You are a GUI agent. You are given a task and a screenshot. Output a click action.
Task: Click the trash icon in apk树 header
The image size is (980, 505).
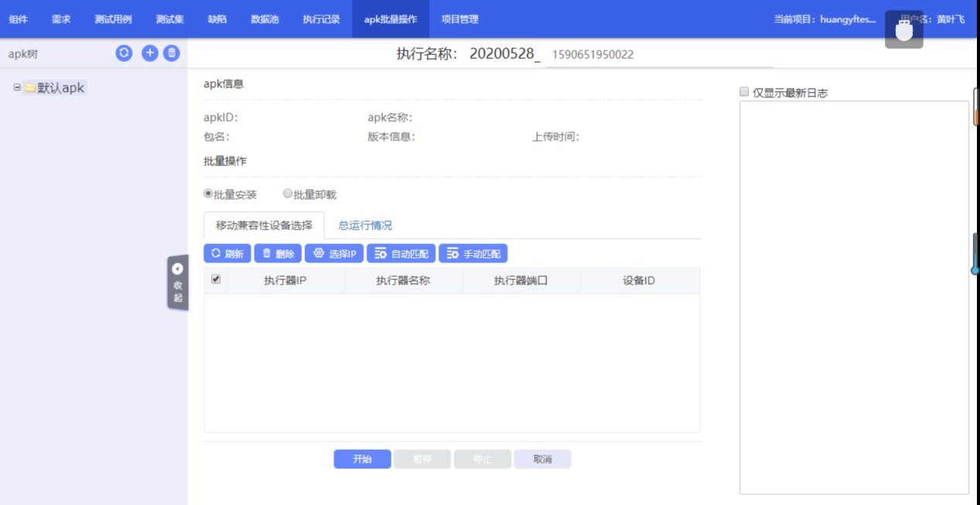pyautogui.click(x=172, y=53)
